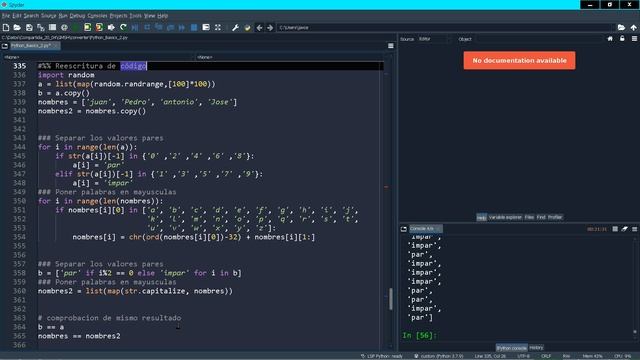The height and width of the screenshot is (360, 640).
Task: Open console pane options menu
Action: pyautogui.click(x=635, y=229)
